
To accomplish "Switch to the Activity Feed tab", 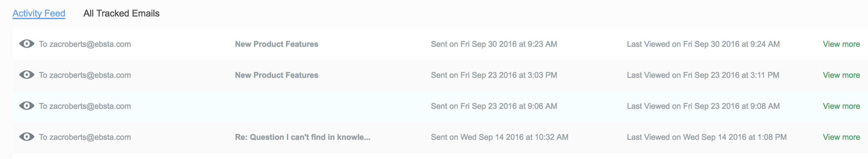I will pos(39,14).
